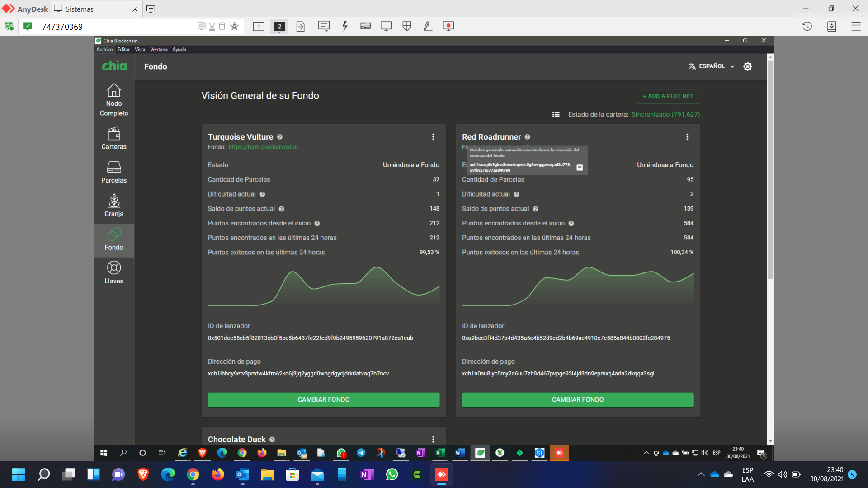This screenshot has height=488, width=868.
Task: Click Red Roadrunner points chart
Action: point(578,286)
